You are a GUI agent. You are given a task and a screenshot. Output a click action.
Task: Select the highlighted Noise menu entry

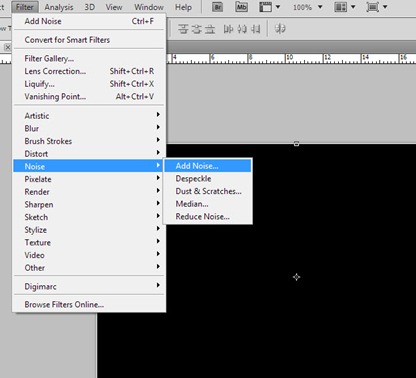pyautogui.click(x=89, y=166)
